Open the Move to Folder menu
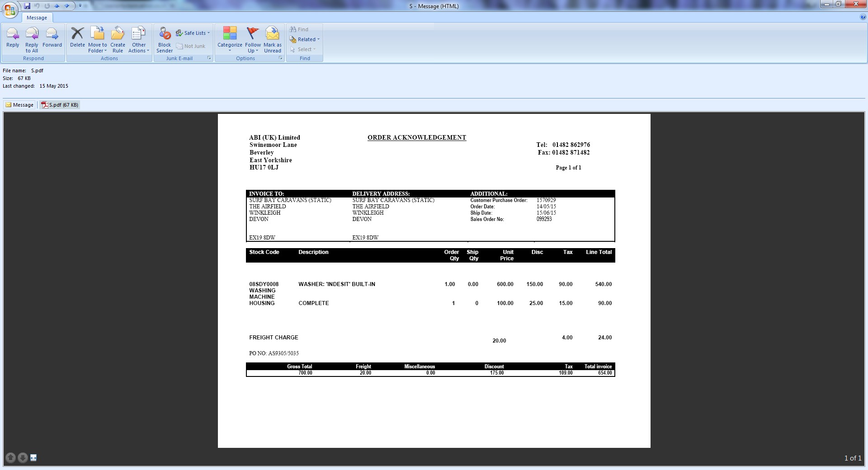 click(x=98, y=40)
